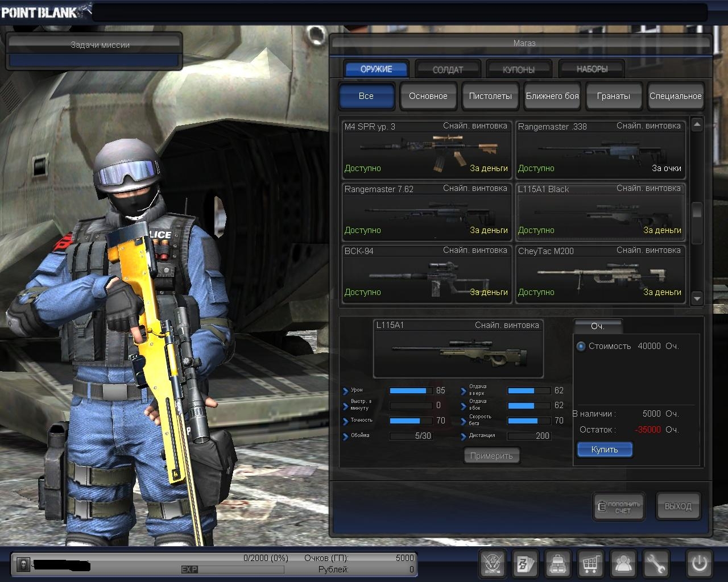Open the friends community icon
This screenshot has height=582, width=728.
[x=623, y=564]
